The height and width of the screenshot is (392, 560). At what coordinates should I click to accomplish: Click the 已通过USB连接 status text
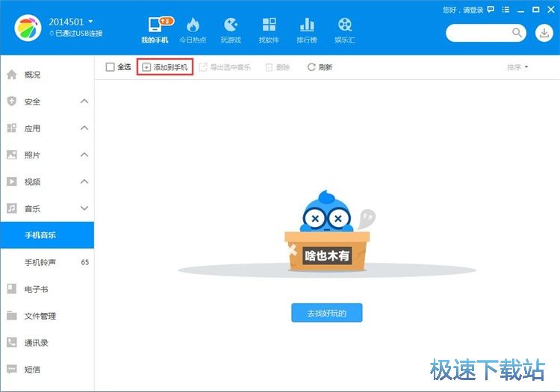[x=79, y=34]
